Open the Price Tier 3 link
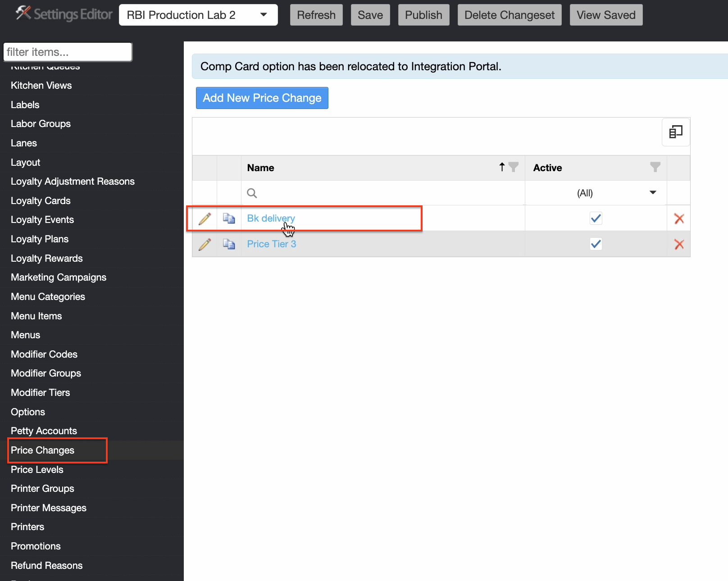728x581 pixels. pos(271,244)
